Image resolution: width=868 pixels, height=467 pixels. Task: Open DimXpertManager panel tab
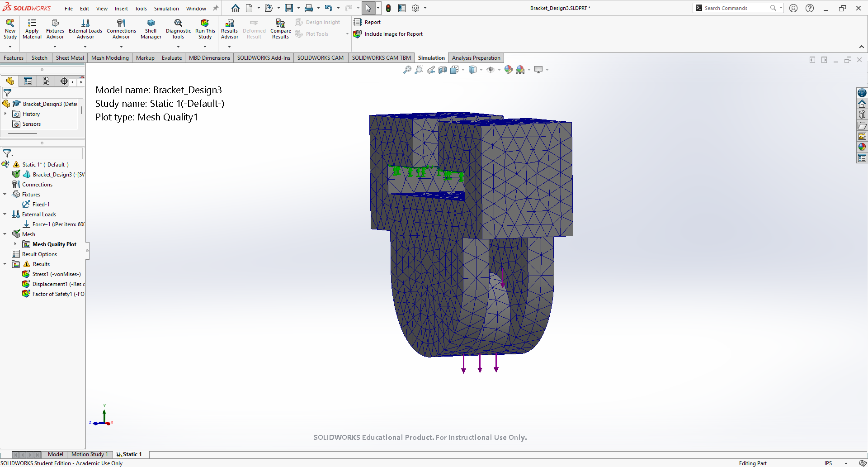pos(64,81)
